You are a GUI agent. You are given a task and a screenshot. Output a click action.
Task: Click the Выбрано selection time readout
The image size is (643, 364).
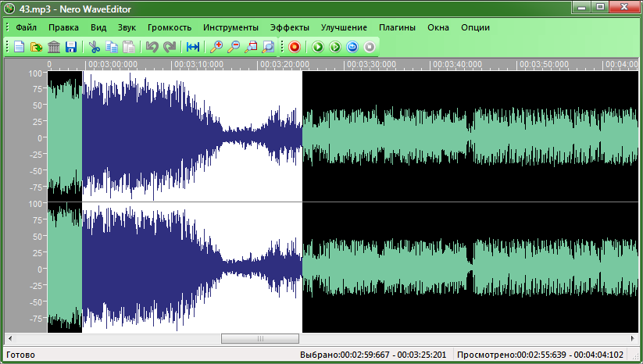pyautogui.click(x=373, y=355)
